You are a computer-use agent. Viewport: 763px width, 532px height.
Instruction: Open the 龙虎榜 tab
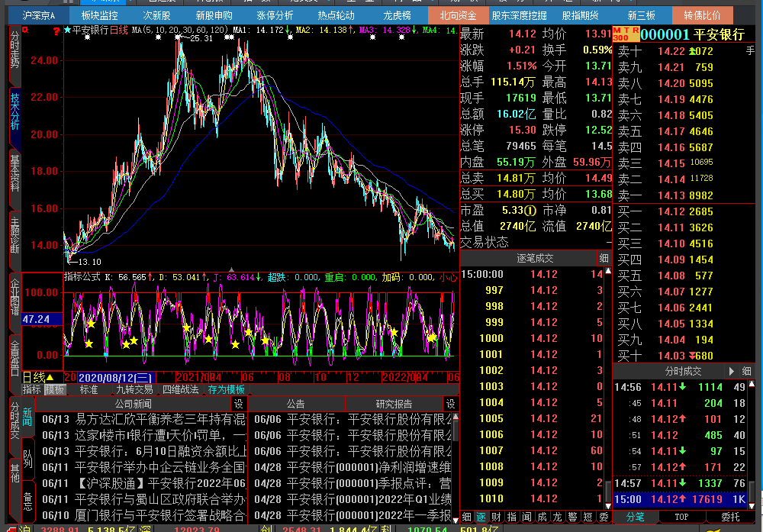(x=397, y=15)
